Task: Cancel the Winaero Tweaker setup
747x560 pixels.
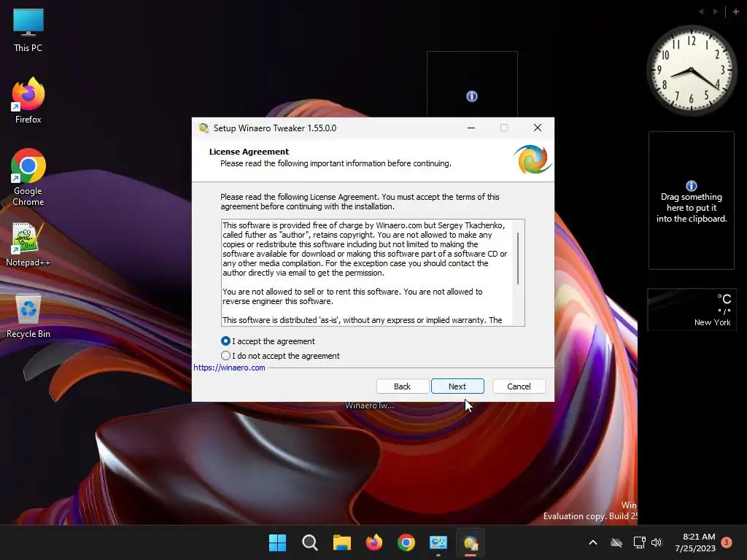Action: tap(519, 386)
